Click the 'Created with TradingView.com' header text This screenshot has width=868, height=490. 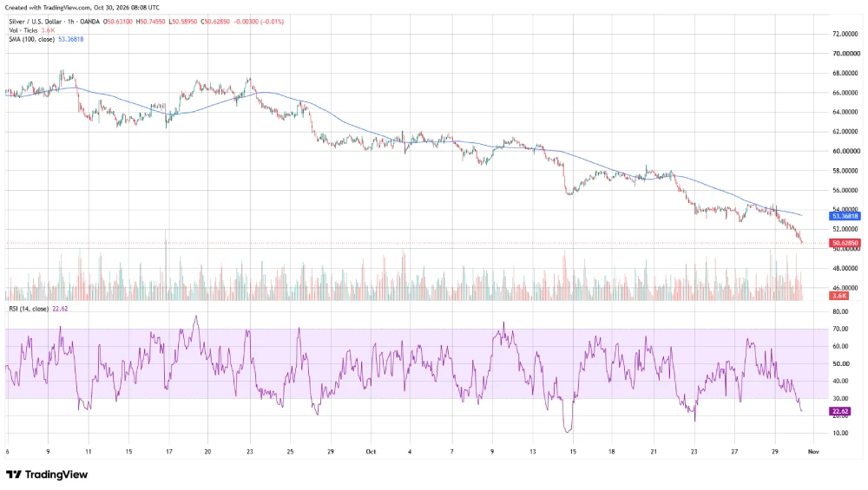(x=48, y=8)
